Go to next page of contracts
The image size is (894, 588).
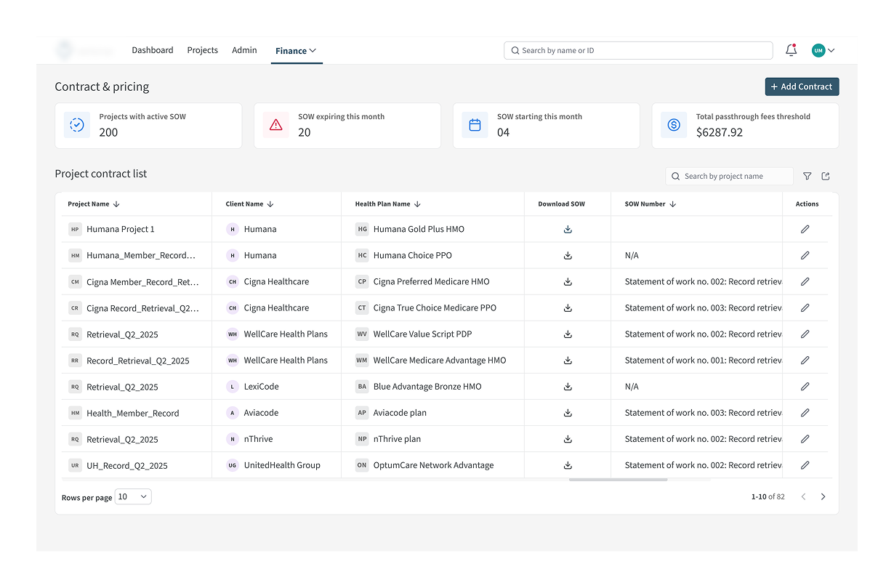click(x=823, y=497)
